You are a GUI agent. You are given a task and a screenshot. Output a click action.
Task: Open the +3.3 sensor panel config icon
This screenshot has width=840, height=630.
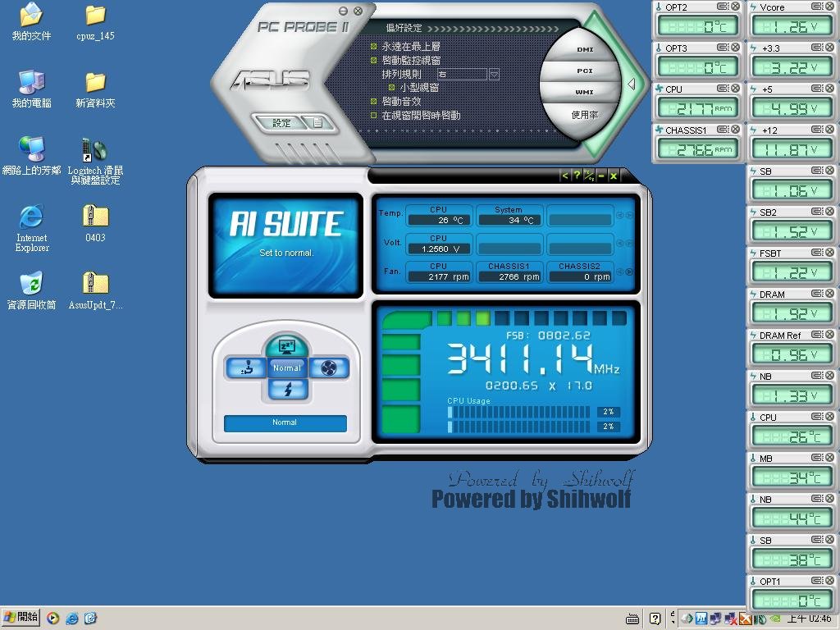(x=817, y=47)
